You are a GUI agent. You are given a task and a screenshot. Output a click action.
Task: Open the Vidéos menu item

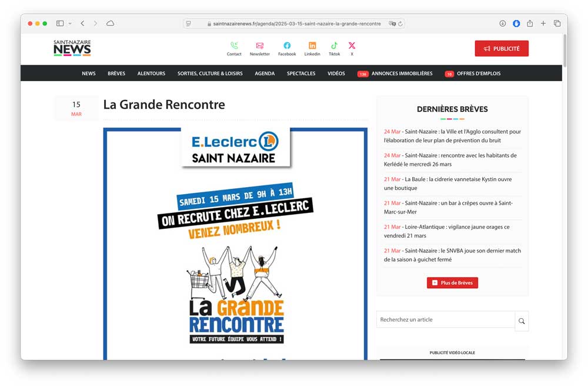point(336,74)
